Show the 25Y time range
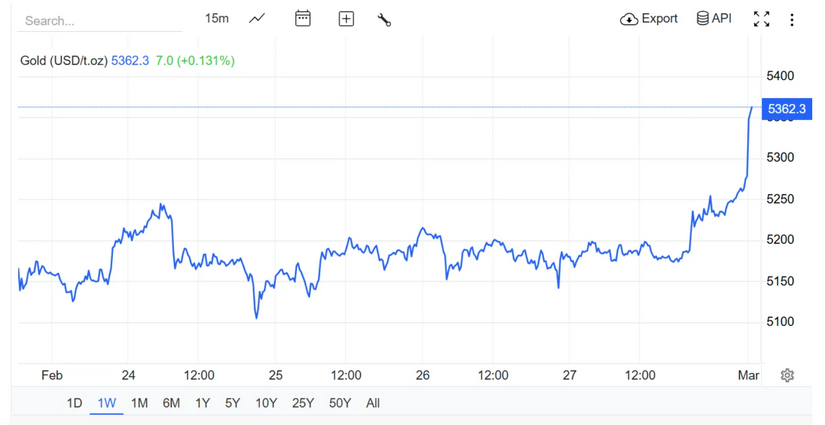Viewport: 825px width, 425px height. tap(303, 403)
